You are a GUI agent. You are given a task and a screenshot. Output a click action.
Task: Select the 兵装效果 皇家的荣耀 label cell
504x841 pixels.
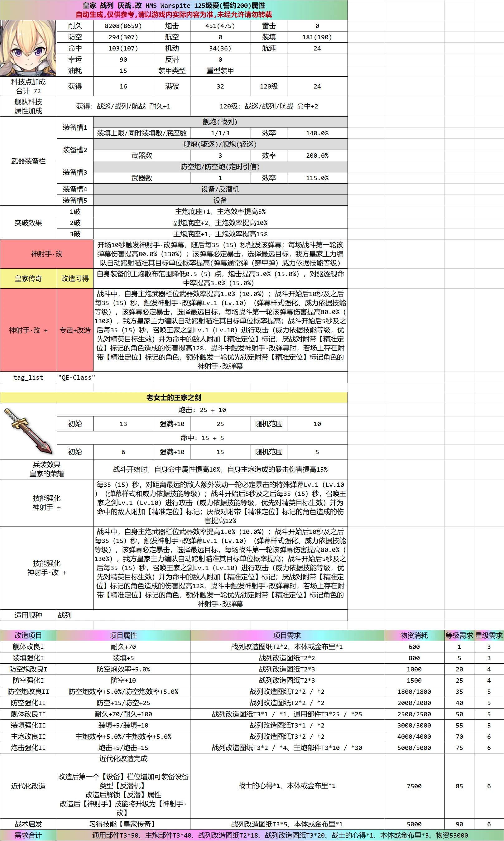(x=46, y=469)
